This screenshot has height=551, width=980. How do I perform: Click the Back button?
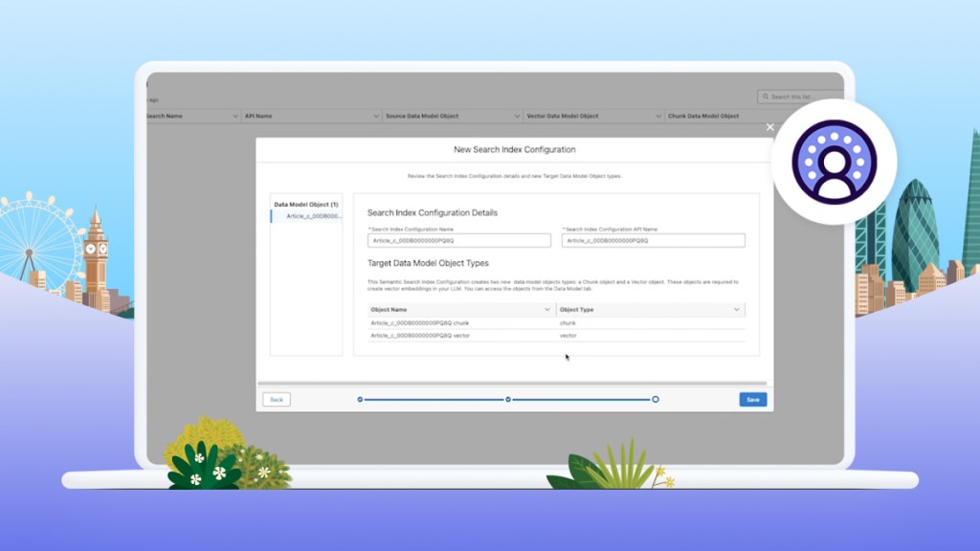coord(276,399)
